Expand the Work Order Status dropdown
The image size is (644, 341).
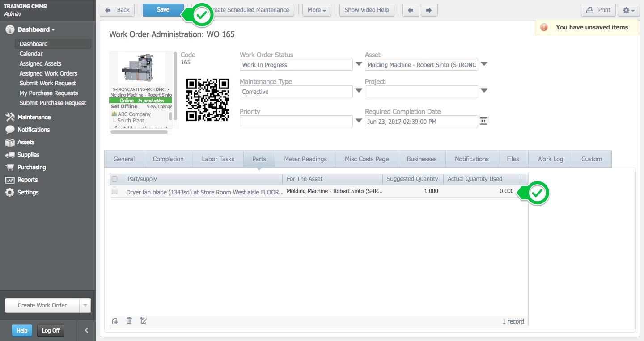point(359,64)
